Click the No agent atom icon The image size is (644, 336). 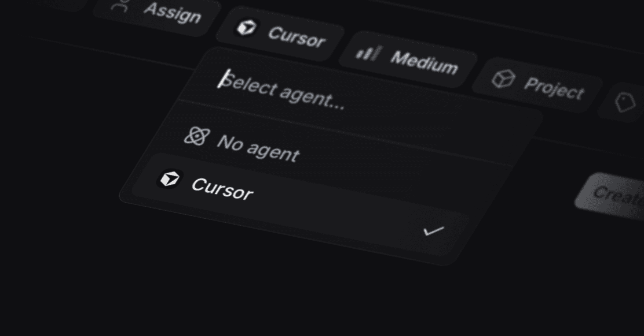(197, 136)
